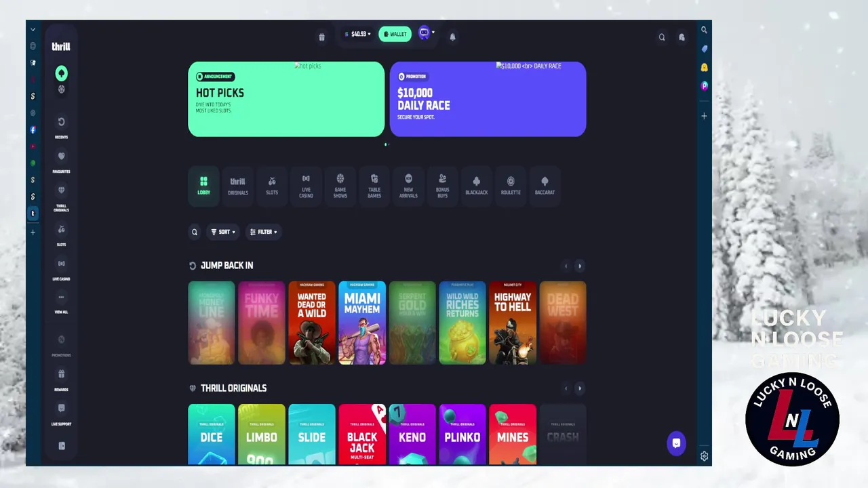The height and width of the screenshot is (488, 868).
Task: Open the Hot Picks announcement banner
Action: tap(286, 99)
